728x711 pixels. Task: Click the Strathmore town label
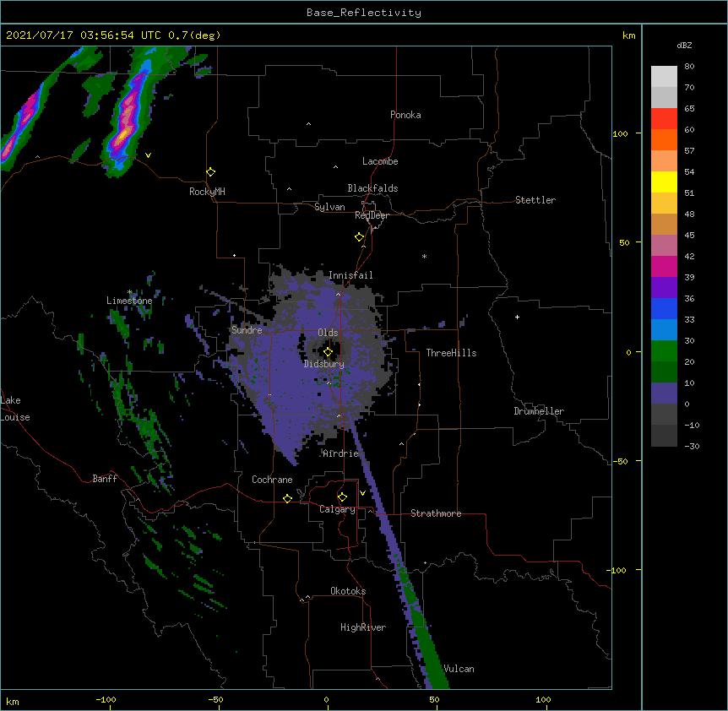click(x=436, y=513)
